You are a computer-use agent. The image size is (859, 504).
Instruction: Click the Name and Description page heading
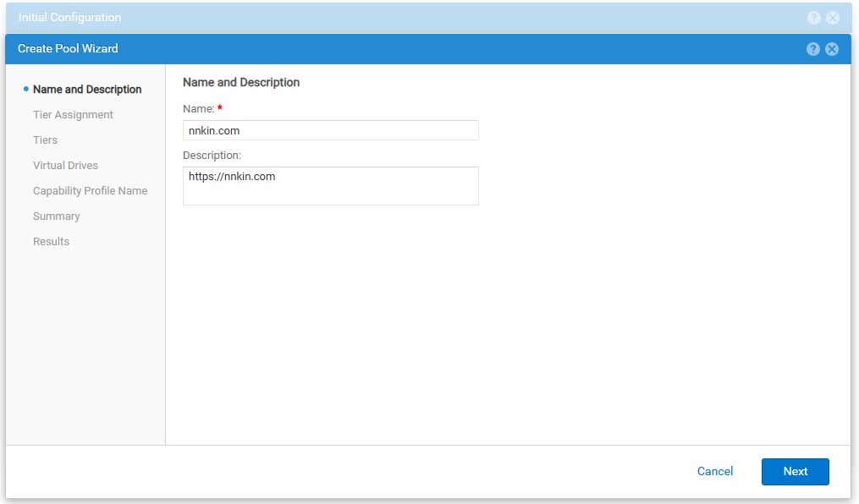pos(241,83)
